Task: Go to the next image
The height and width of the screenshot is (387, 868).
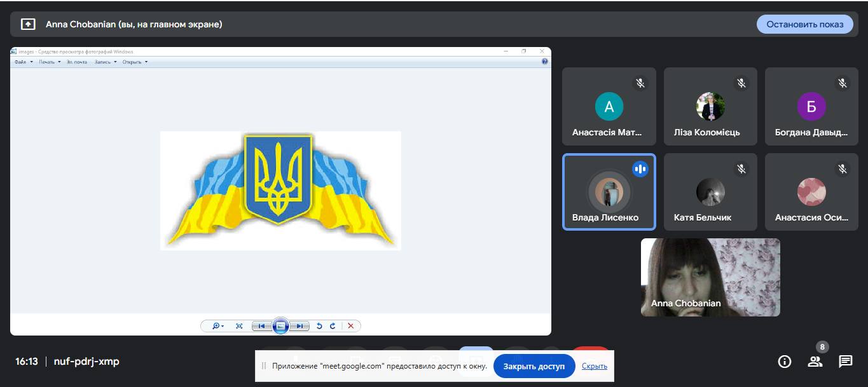Action: (300, 326)
